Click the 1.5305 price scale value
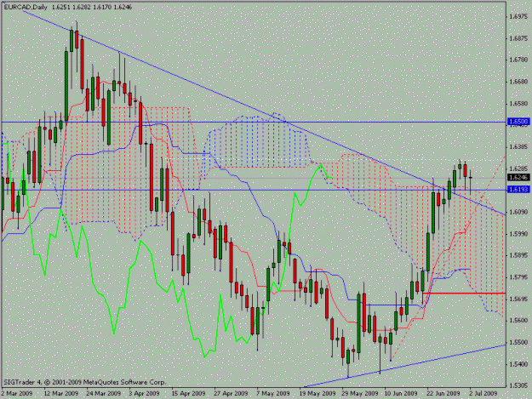This screenshot has height=399, width=532. coord(519,385)
